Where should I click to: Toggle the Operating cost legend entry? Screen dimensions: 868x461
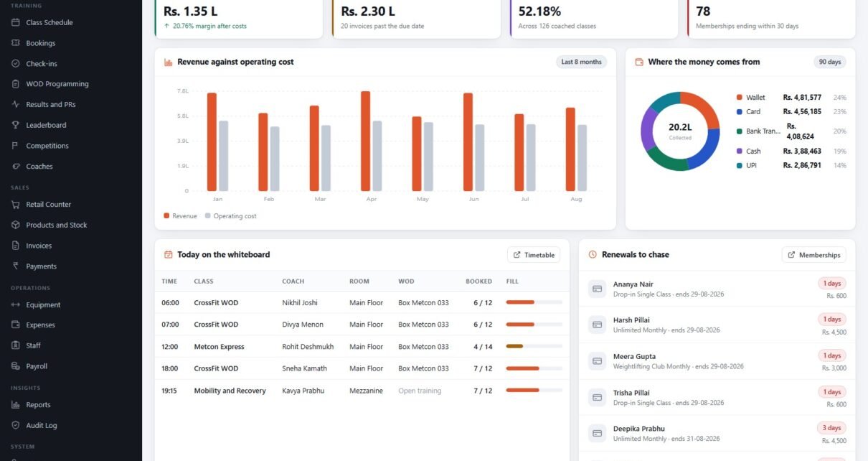pyautogui.click(x=230, y=216)
